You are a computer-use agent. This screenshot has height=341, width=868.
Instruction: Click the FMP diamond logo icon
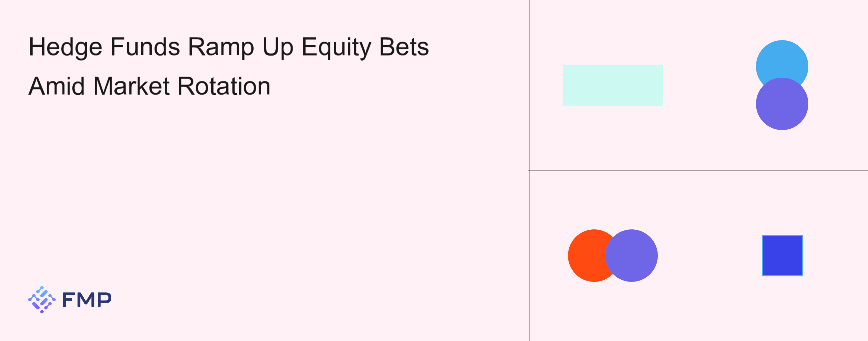(42, 299)
